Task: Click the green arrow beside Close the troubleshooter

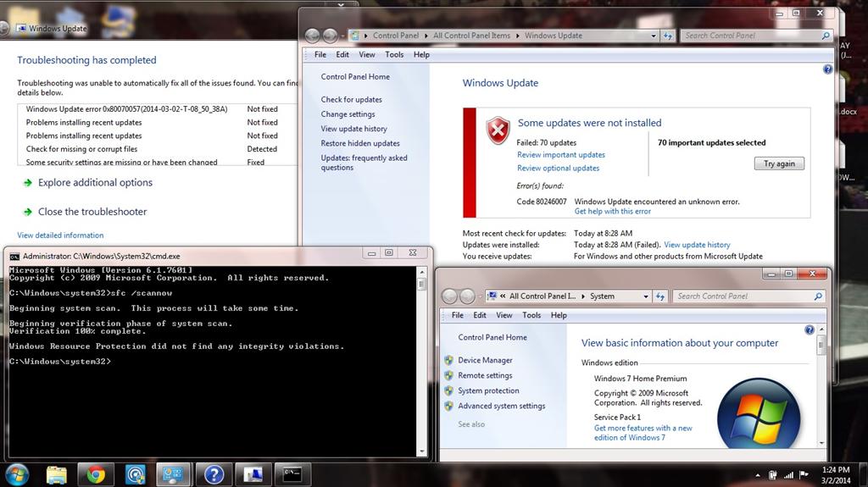Action: tap(28, 212)
